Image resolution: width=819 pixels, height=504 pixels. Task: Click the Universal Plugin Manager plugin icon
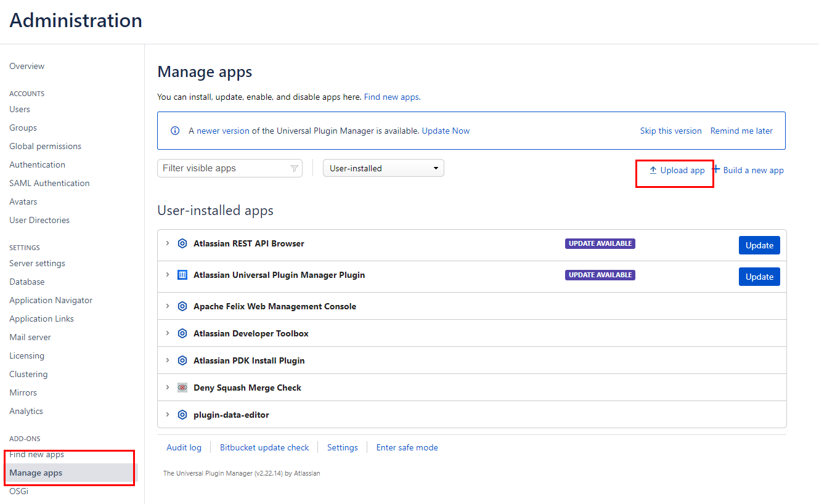click(x=182, y=275)
